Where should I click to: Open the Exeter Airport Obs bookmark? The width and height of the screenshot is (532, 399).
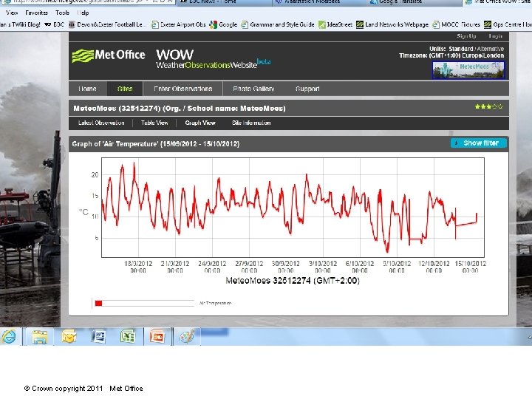point(179,24)
